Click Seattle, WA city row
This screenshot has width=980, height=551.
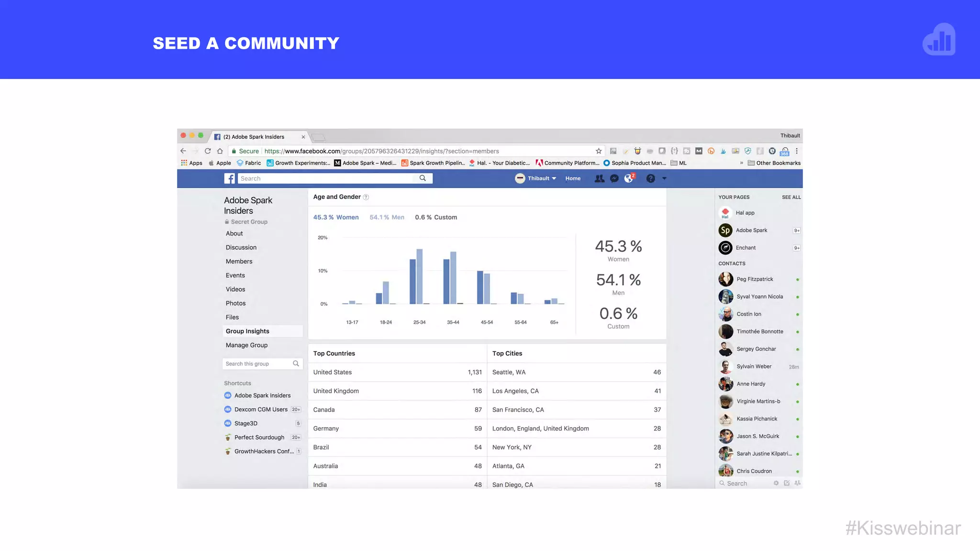(x=577, y=372)
